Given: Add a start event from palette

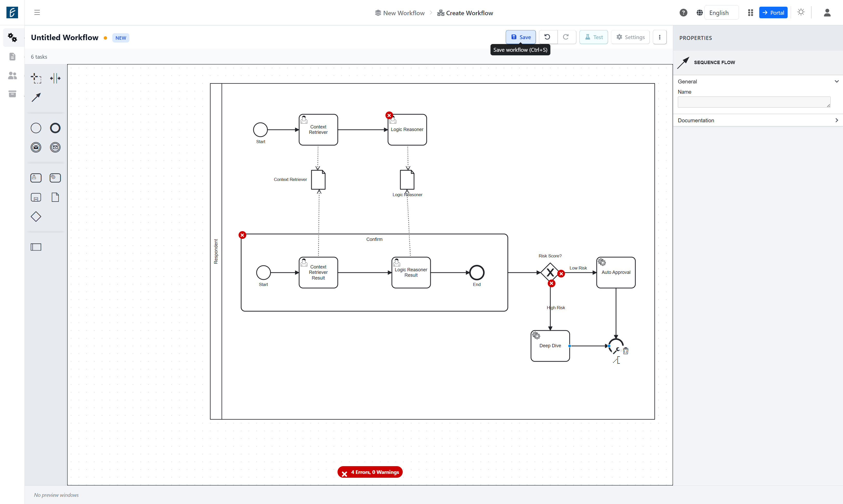Looking at the screenshot, I should pos(36,128).
